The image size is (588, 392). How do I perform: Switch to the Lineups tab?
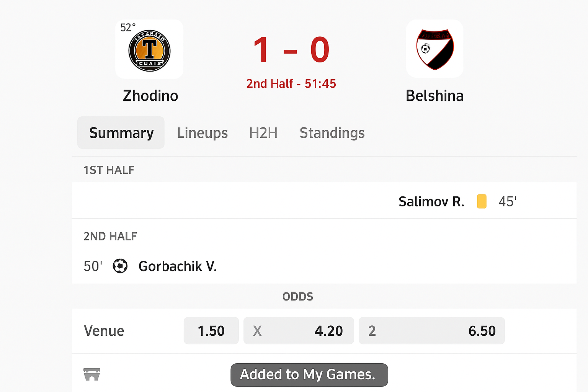(202, 133)
